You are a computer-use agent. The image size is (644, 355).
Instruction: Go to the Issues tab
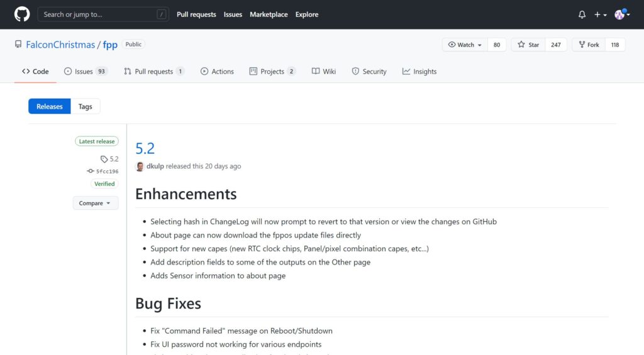[84, 72]
